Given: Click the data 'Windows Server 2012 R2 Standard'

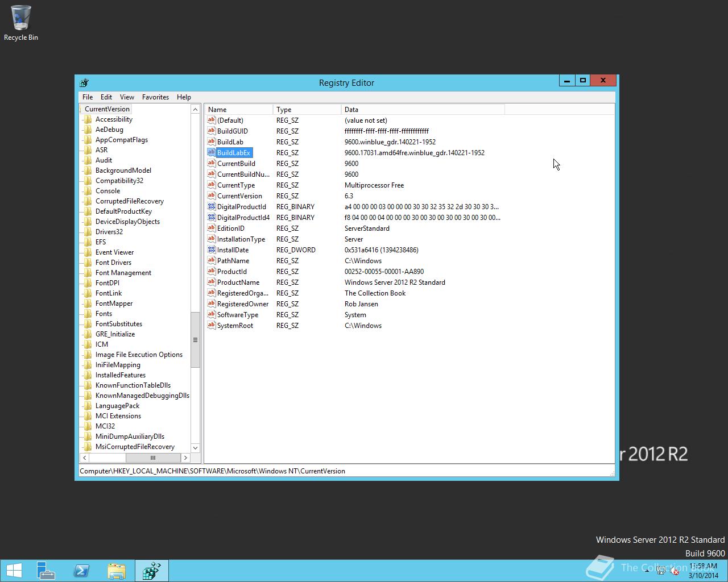Looking at the screenshot, I should coord(395,282).
